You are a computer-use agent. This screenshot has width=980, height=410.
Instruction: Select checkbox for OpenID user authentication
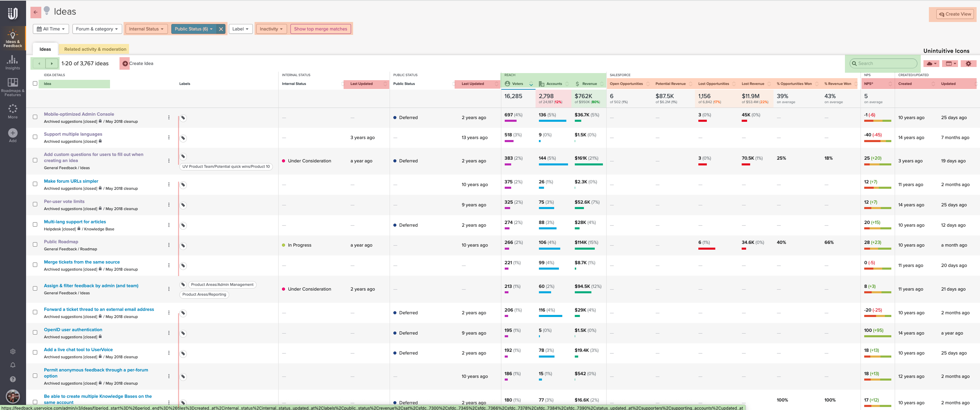point(35,333)
